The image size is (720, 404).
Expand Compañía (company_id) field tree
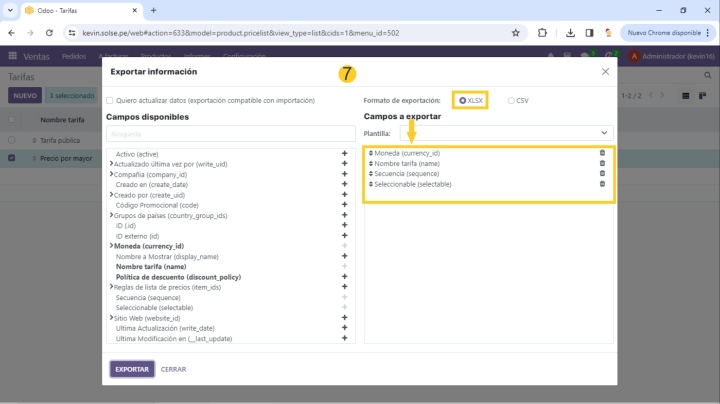110,175
